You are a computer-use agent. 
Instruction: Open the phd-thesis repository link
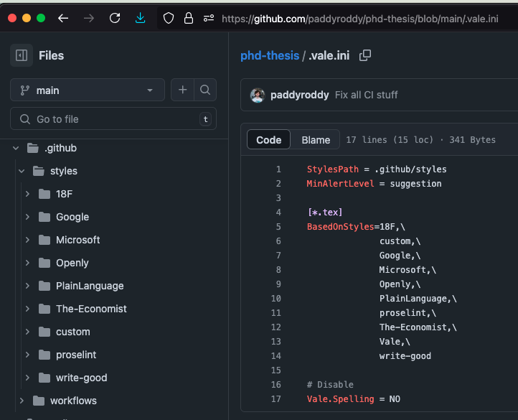270,55
